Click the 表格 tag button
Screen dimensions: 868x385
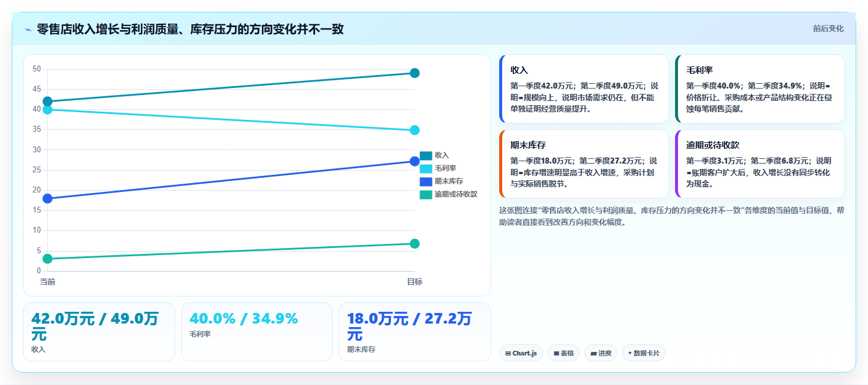pyautogui.click(x=564, y=353)
